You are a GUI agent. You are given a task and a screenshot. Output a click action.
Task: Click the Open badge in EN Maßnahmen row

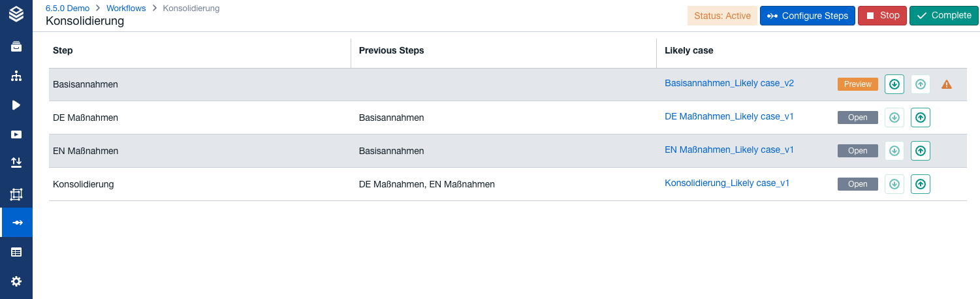[857, 151]
